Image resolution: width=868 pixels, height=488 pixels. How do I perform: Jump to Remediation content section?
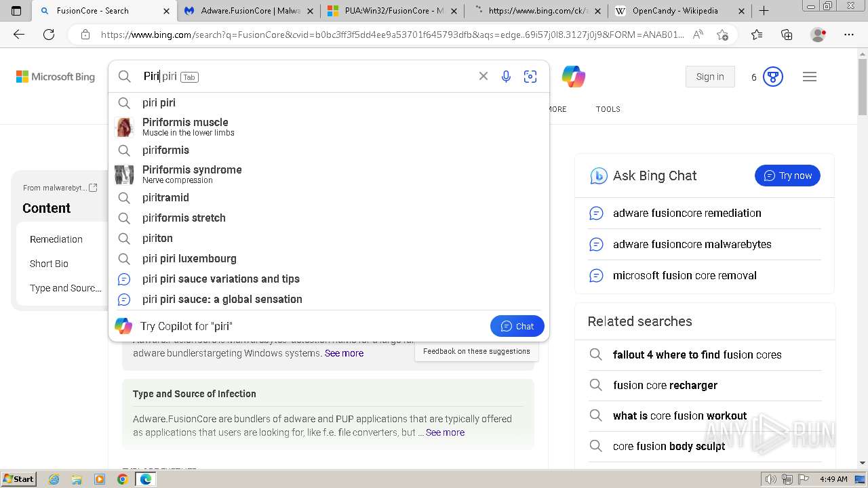56,239
